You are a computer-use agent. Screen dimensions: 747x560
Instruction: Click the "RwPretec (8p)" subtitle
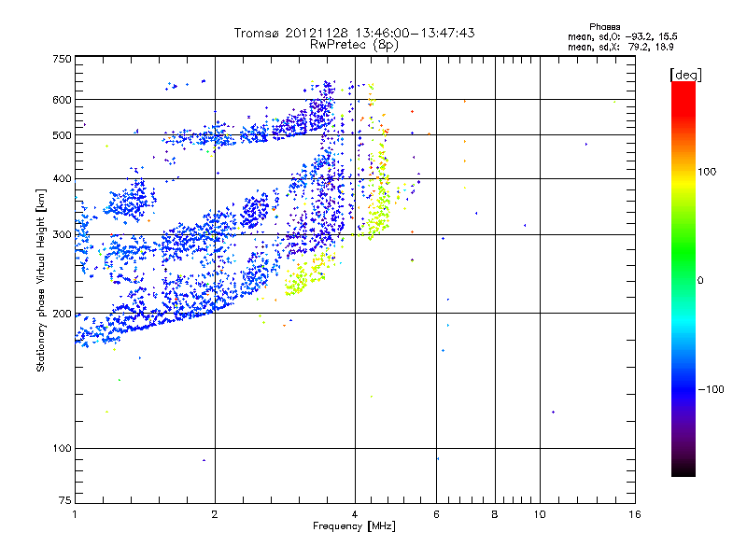(354, 45)
